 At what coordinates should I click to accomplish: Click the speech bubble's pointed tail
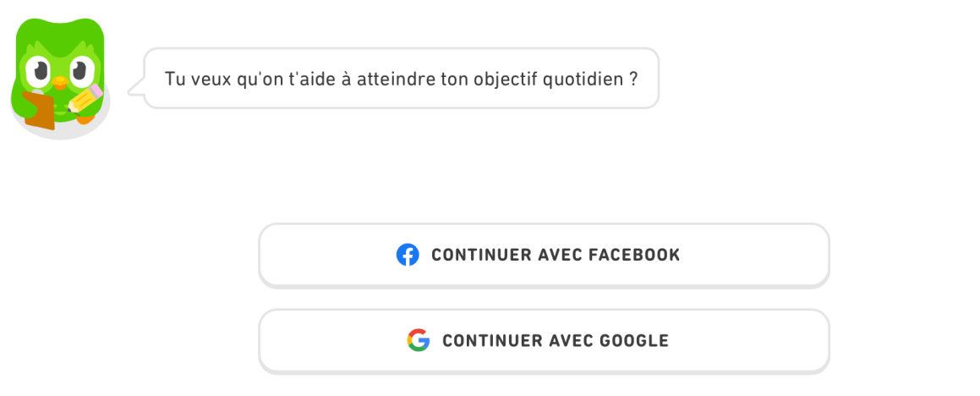pos(135,88)
